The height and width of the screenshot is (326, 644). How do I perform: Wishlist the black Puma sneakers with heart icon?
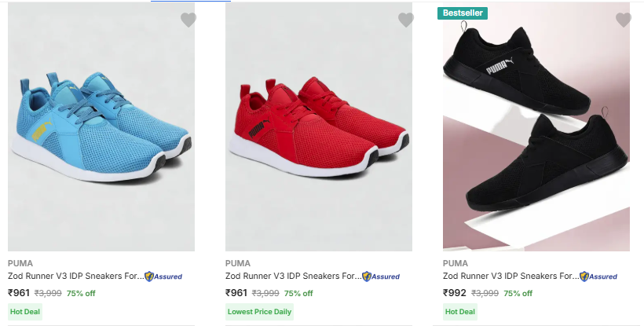click(623, 20)
